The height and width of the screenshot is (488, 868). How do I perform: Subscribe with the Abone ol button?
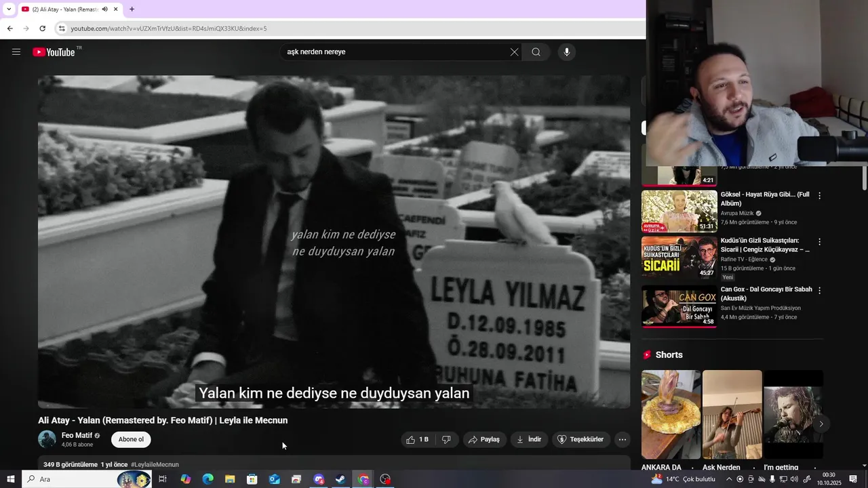(131, 439)
